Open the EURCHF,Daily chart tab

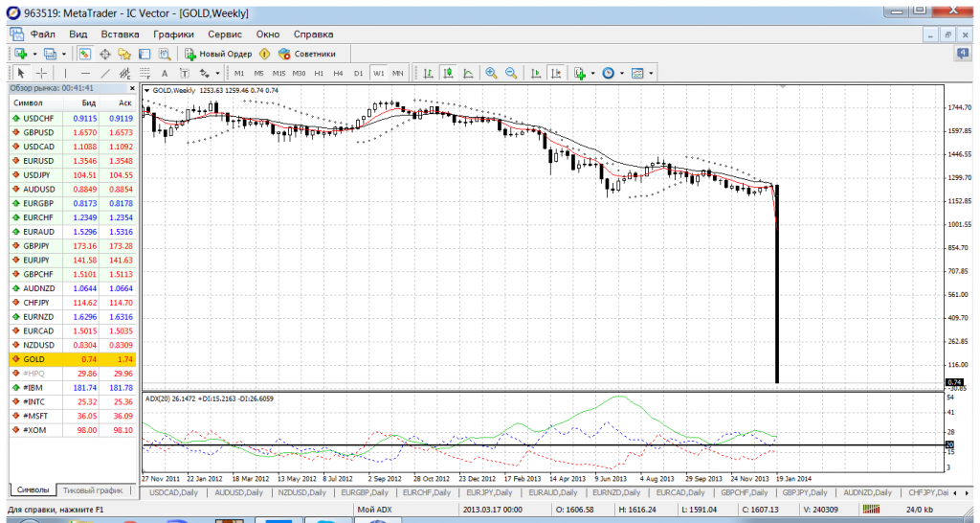426,493
